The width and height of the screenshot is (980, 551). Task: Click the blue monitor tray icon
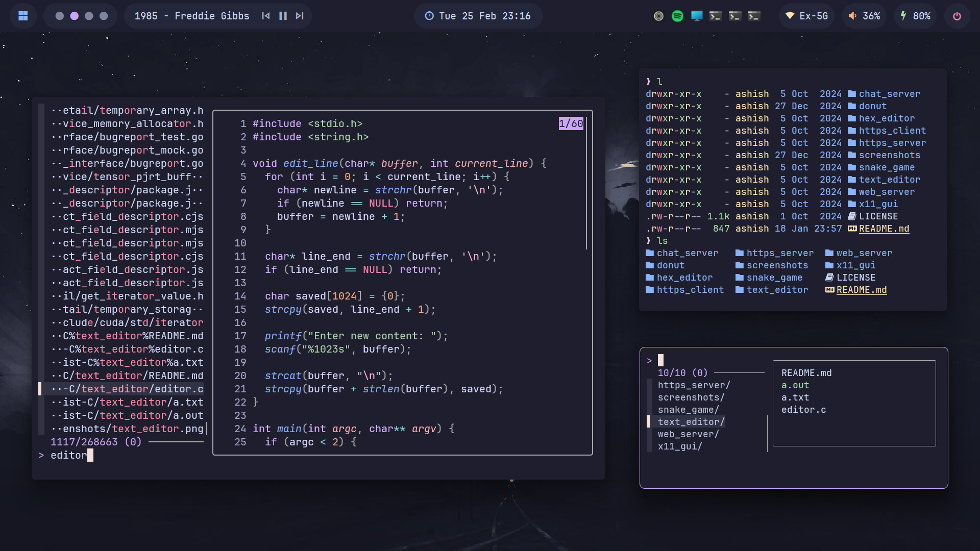[697, 16]
